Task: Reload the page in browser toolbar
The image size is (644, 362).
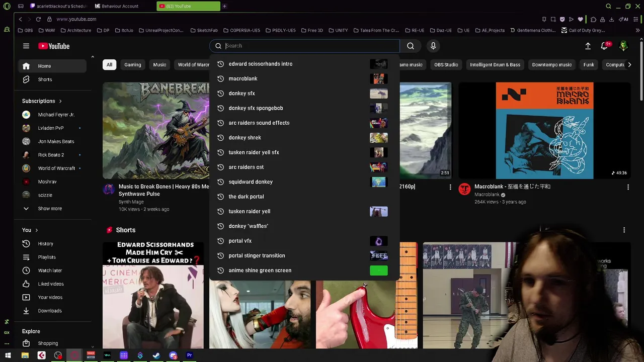Action: point(38,19)
